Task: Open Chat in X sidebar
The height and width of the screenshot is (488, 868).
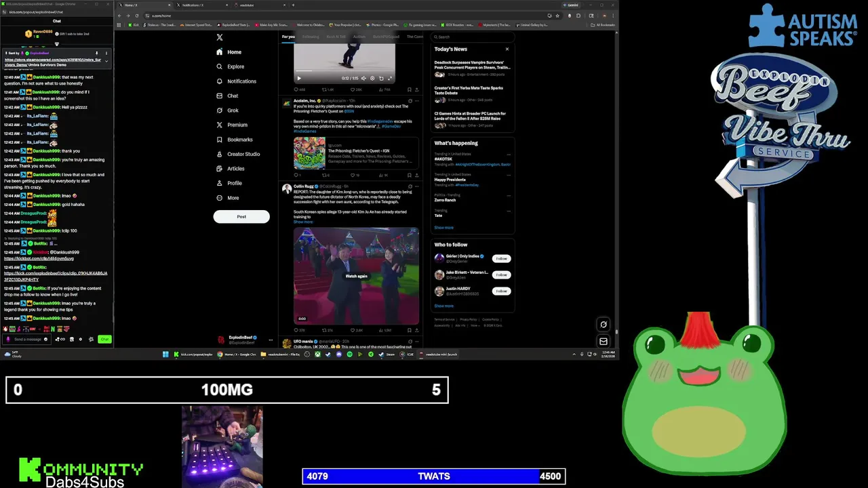Action: 227,96
